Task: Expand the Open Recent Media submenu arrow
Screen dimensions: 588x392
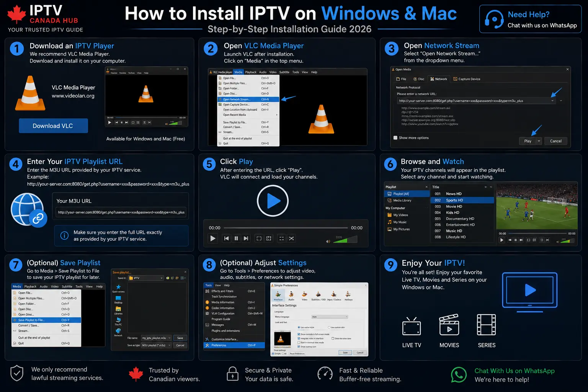Action: click(x=276, y=115)
